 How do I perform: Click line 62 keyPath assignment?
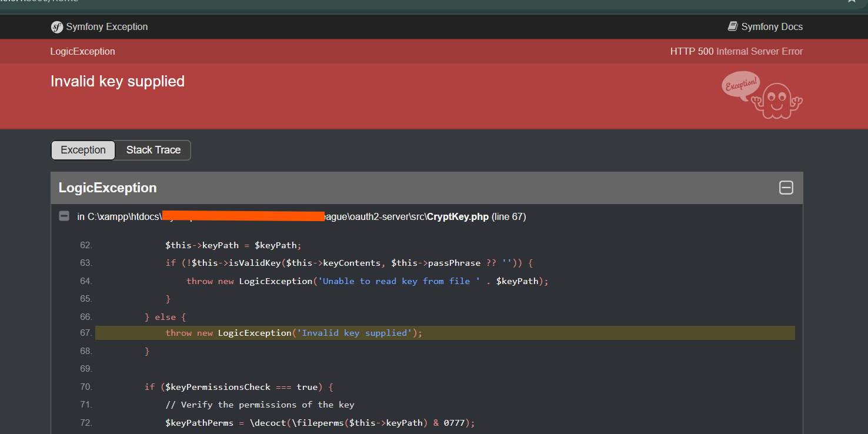(233, 245)
